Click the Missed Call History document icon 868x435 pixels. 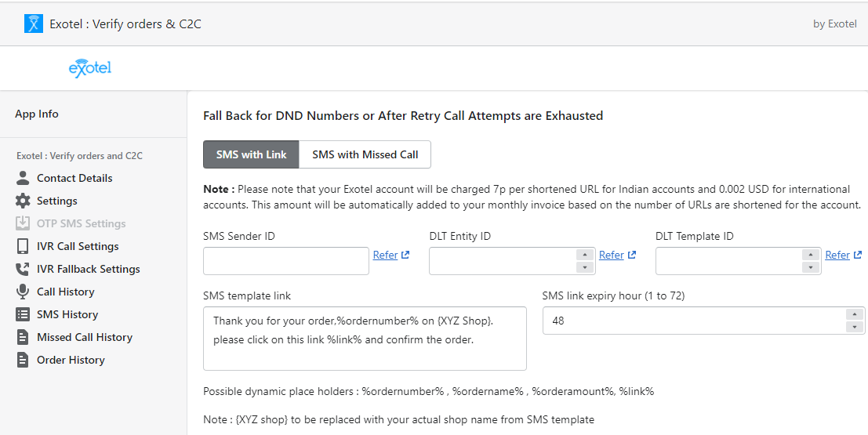23,337
